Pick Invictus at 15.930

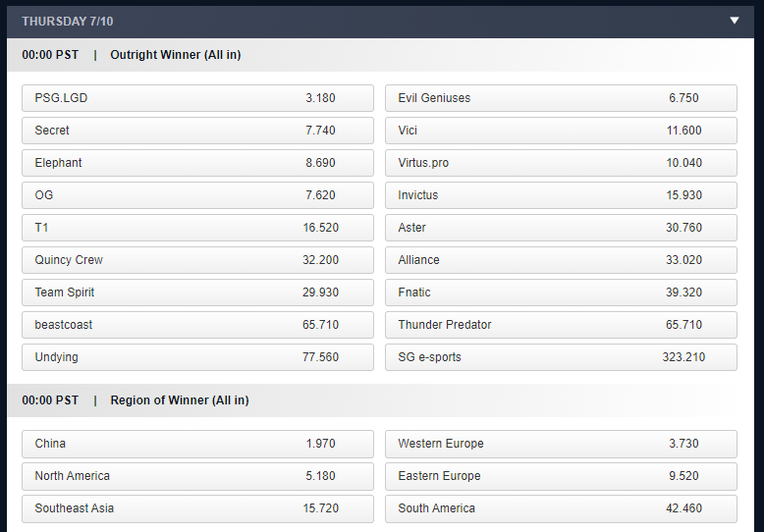click(x=561, y=195)
